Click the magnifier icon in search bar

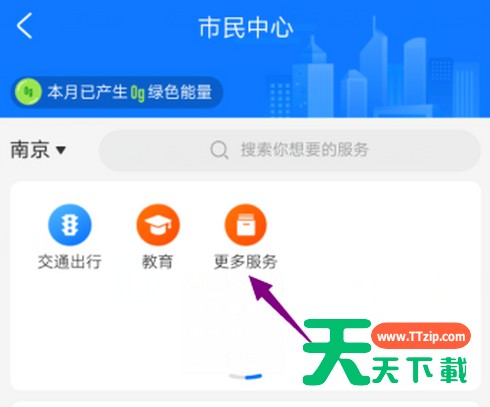point(220,150)
